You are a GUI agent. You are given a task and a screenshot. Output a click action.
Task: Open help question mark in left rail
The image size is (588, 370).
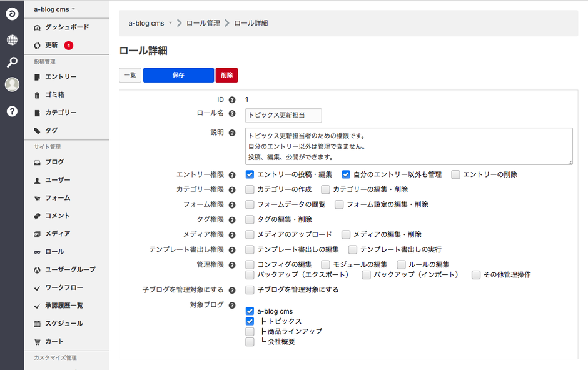pyautogui.click(x=12, y=111)
